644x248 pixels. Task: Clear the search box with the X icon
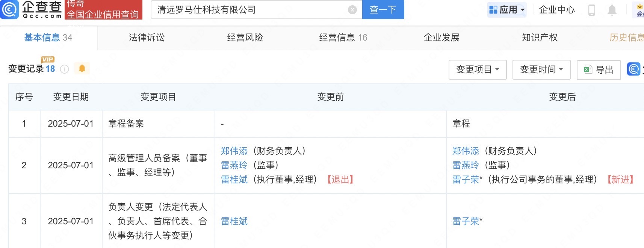(x=352, y=10)
